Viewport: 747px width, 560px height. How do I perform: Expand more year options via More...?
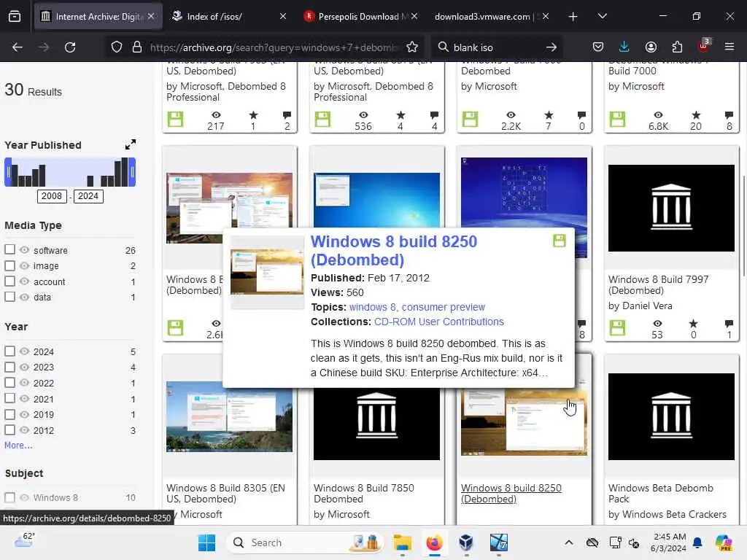tap(18, 446)
